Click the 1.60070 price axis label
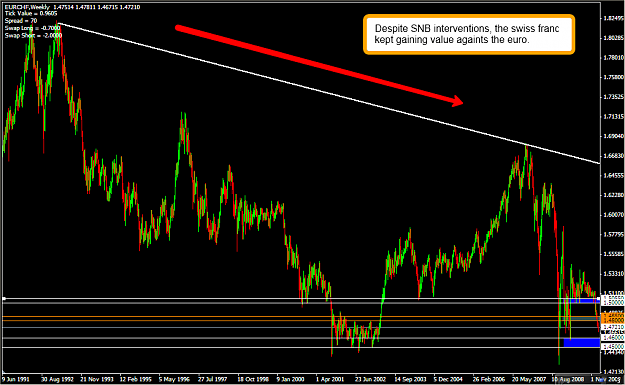Screen dimensions: 625x385 [614, 215]
